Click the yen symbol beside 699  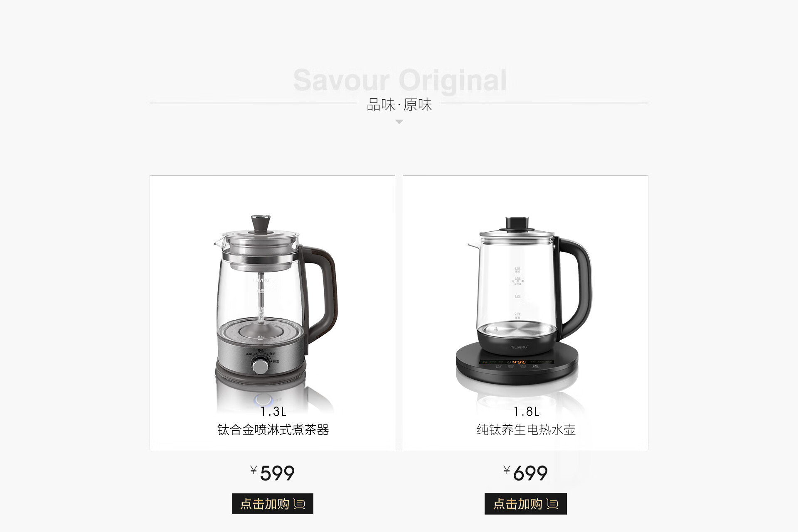(x=507, y=470)
